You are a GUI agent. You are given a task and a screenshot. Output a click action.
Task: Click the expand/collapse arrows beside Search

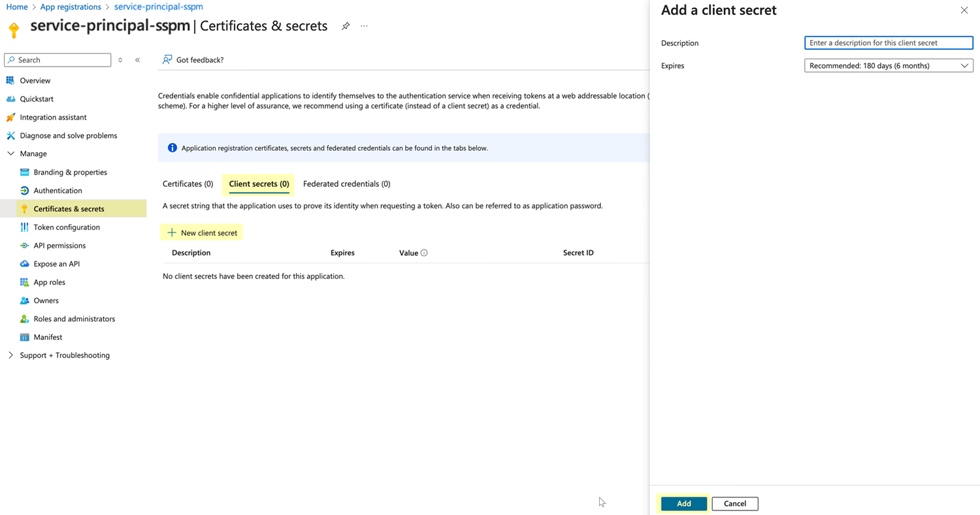120,59
